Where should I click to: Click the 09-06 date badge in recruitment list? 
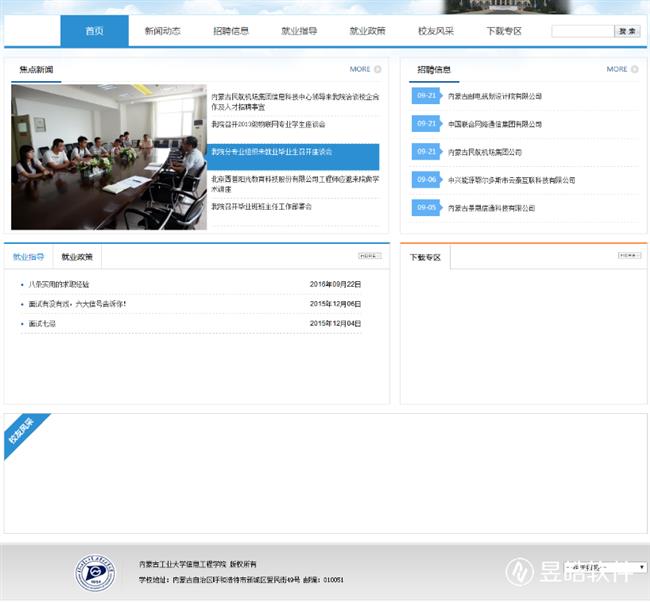click(x=426, y=180)
